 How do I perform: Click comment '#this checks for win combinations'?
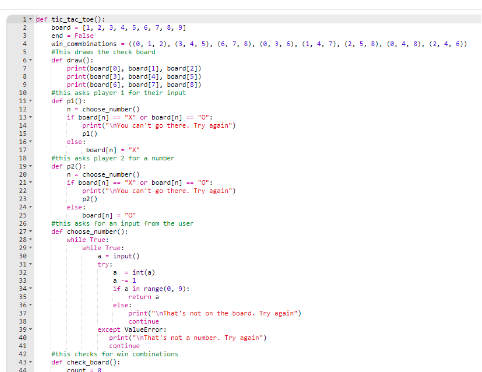coord(115,354)
